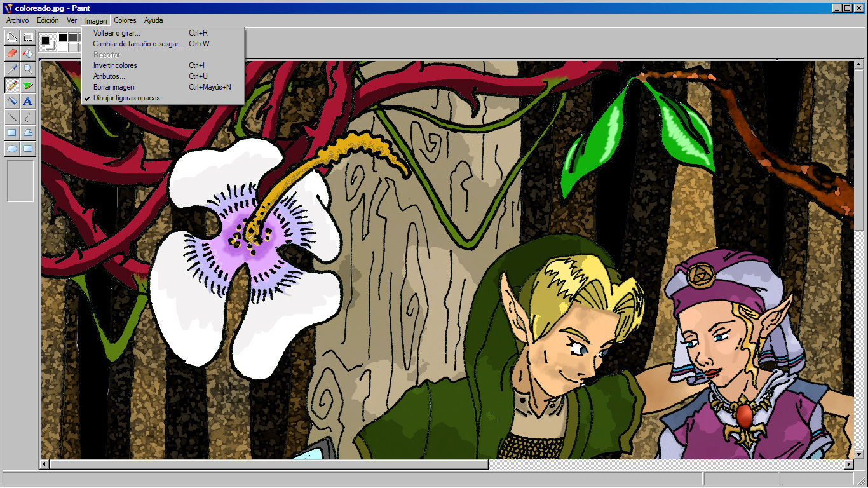This screenshot has height=488, width=868.
Task: Activate the Text tool
Action: 27,101
